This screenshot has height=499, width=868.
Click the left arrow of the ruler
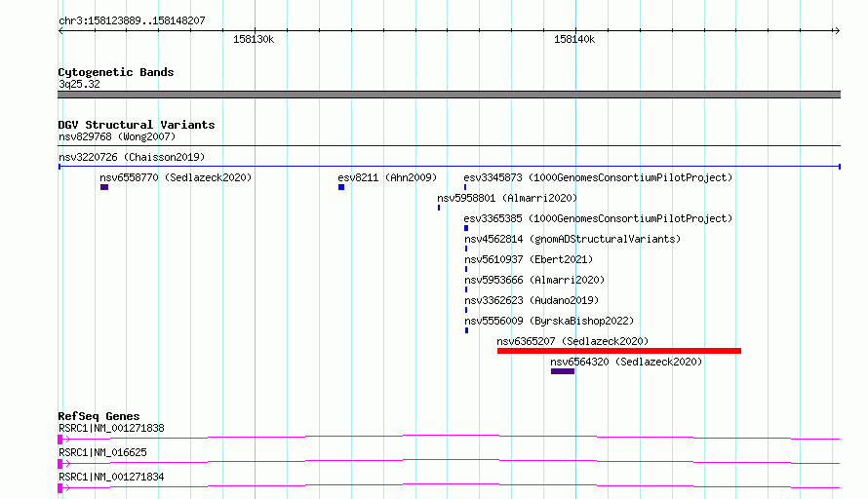(60, 31)
